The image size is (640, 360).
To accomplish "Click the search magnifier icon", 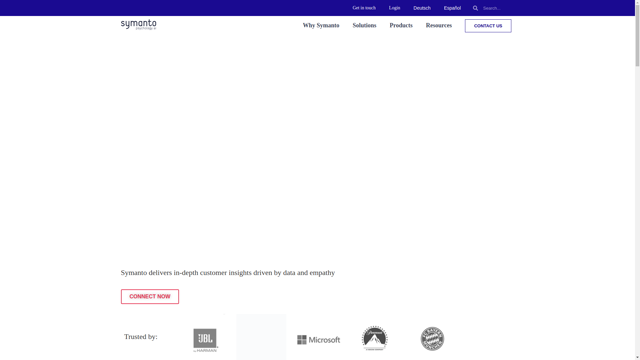I will pos(475,8).
